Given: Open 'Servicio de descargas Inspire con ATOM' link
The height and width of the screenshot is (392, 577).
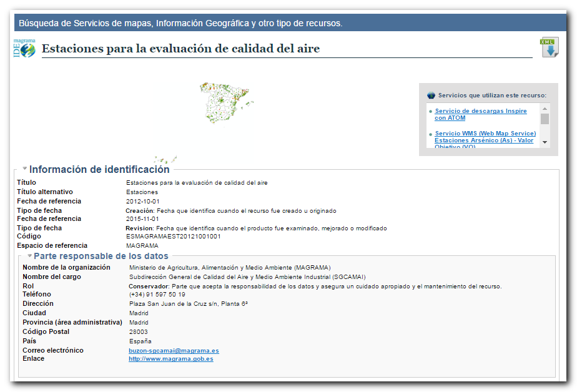Looking at the screenshot, I should (481, 114).
